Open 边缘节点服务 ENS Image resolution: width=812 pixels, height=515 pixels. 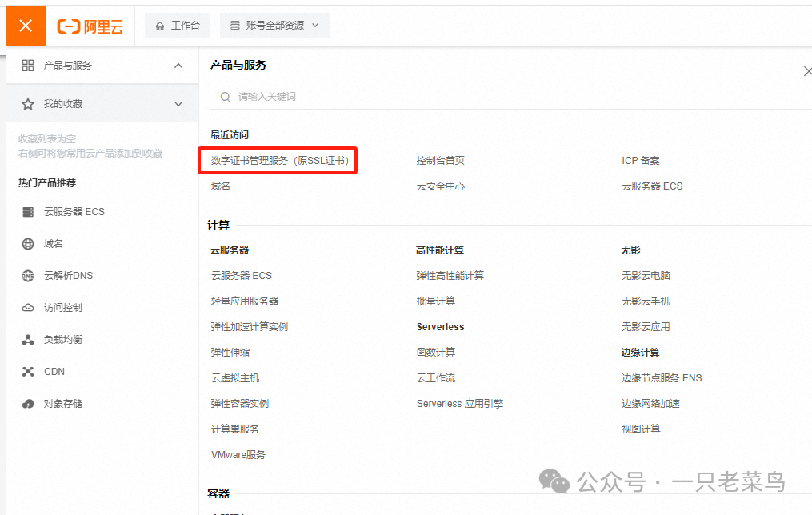[662, 378]
